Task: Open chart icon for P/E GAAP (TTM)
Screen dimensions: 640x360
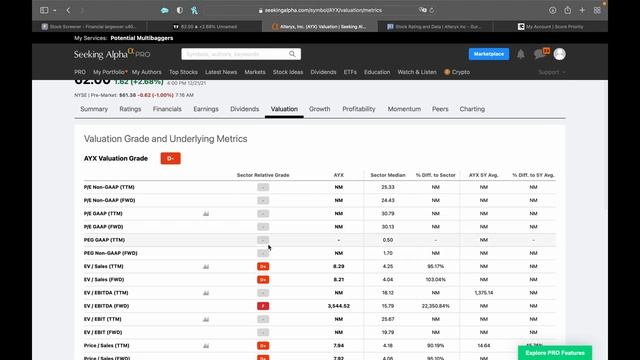Action: click(x=206, y=213)
